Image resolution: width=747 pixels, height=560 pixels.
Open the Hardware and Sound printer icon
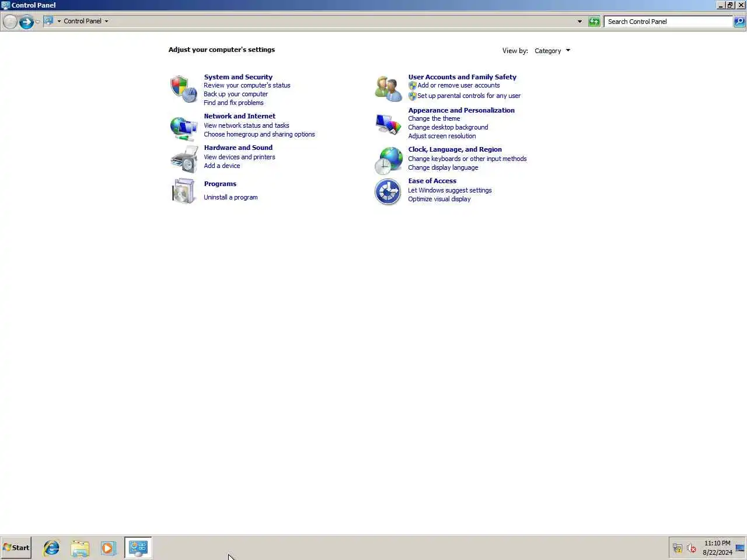coord(184,159)
